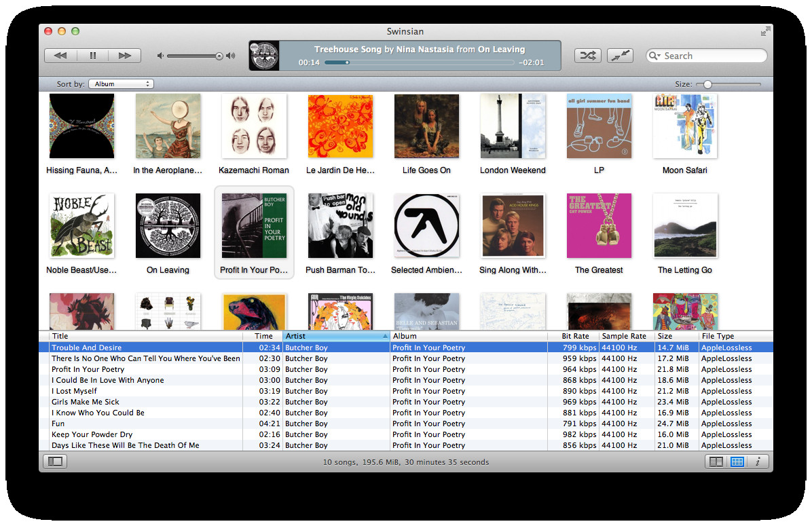Sort tracks by the File Type column
This screenshot has height=526, width=812.
point(735,336)
